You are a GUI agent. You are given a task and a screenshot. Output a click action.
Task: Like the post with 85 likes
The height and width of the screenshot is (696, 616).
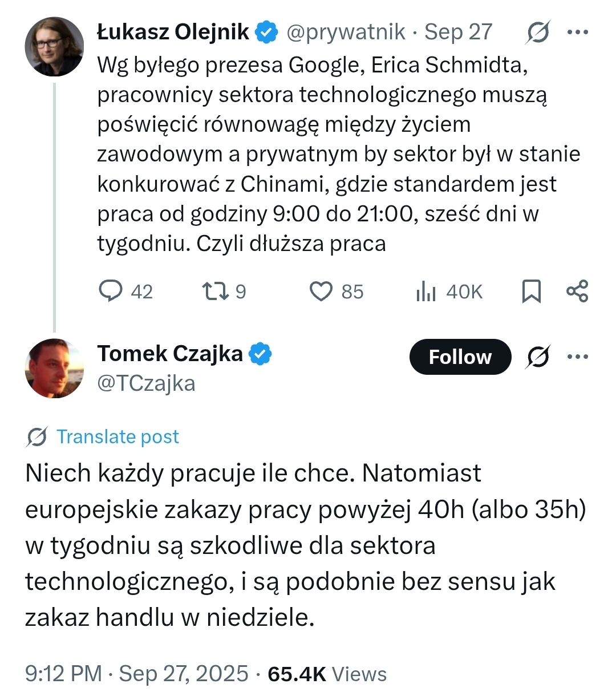321,291
